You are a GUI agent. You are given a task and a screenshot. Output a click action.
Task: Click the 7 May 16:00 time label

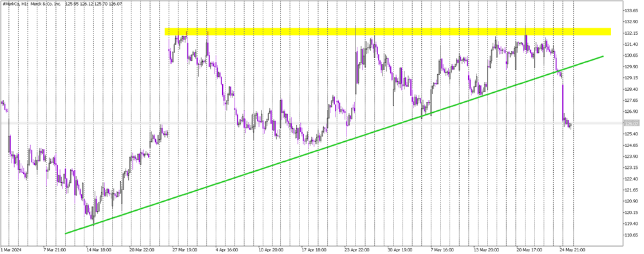tap(442, 249)
